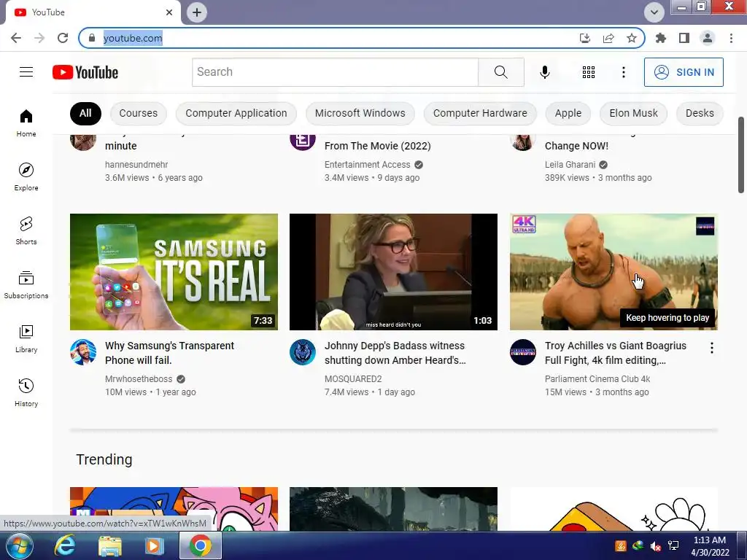This screenshot has height=560, width=747.
Task: Go back in browser
Action: pos(16,38)
